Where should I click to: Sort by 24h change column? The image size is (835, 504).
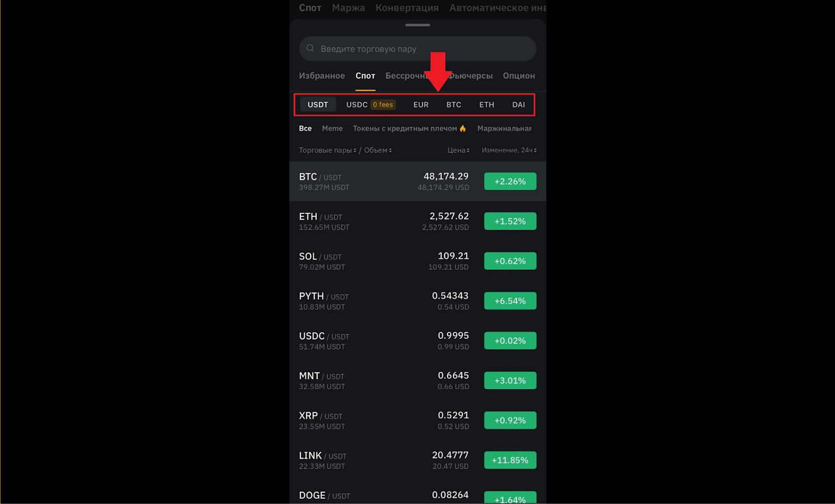[509, 150]
